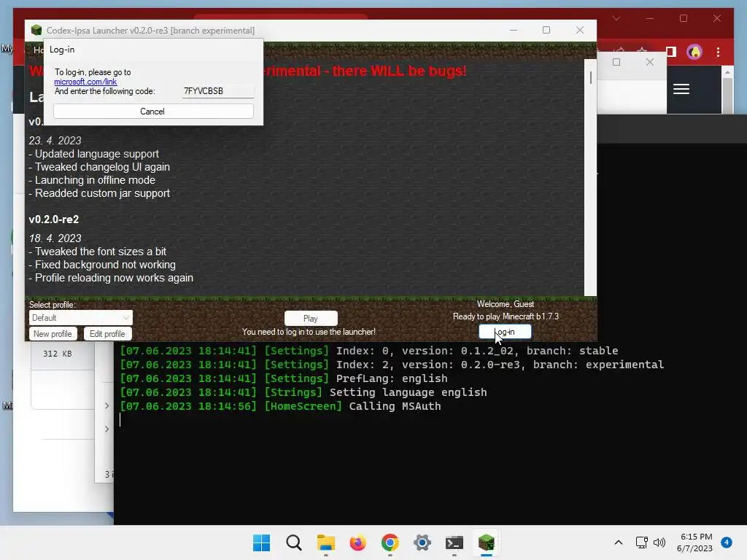Click the Play button
This screenshot has height=560, width=747.
pos(311,319)
